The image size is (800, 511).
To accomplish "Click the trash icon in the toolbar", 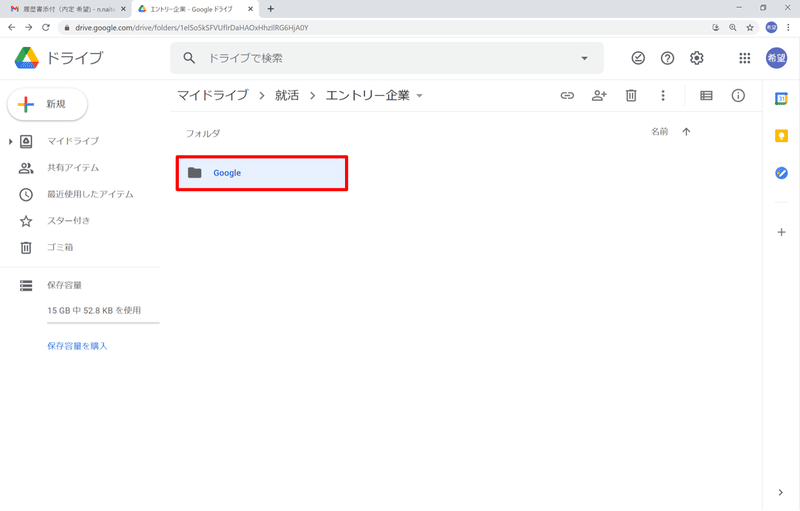I will (x=631, y=95).
